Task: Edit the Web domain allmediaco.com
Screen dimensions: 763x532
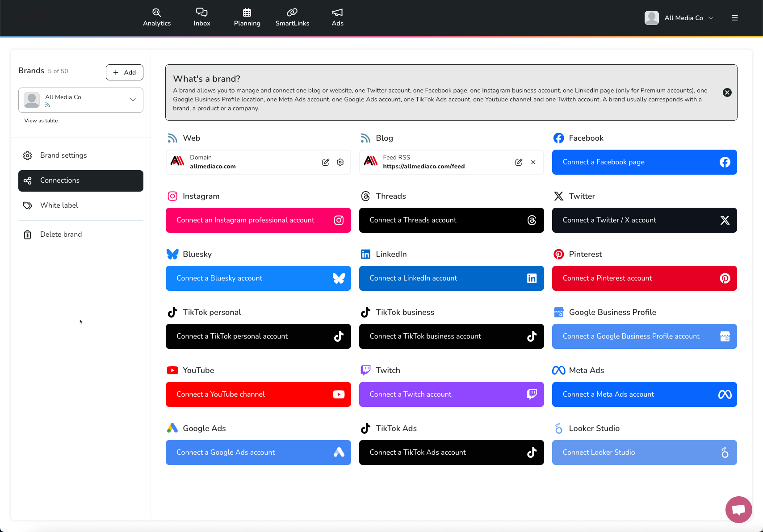Action: click(326, 162)
